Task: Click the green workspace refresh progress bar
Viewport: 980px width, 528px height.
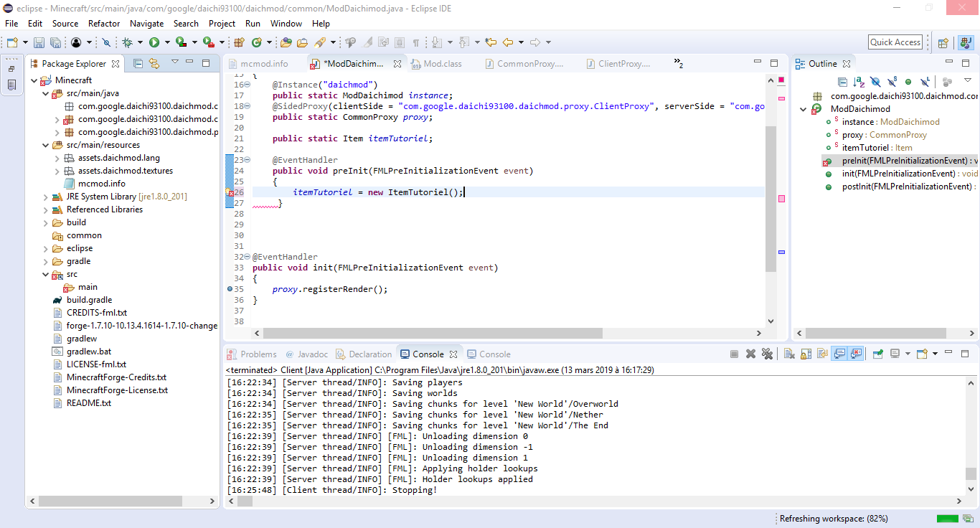Action: pyautogui.click(x=947, y=519)
